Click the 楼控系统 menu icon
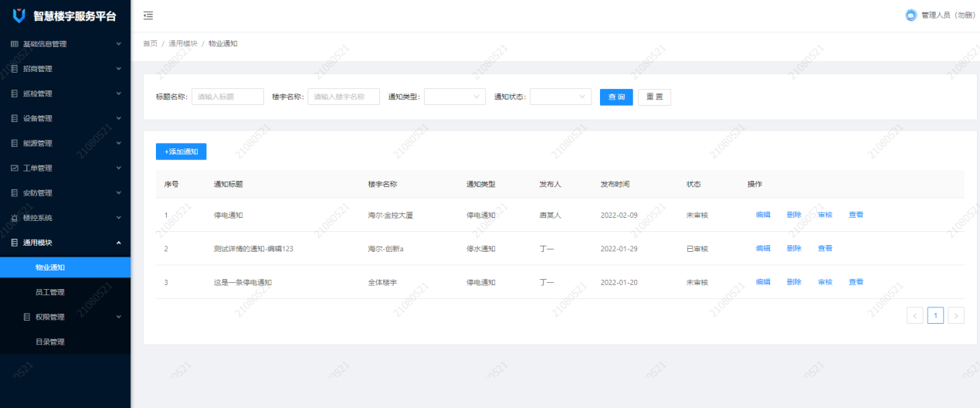This screenshot has width=980, height=408. coord(14,218)
